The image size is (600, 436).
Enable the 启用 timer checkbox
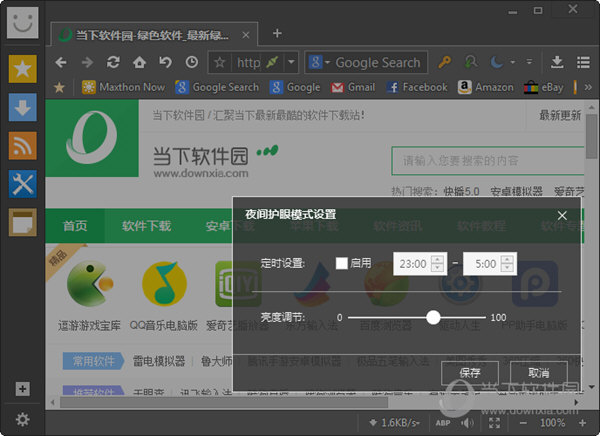pyautogui.click(x=342, y=263)
